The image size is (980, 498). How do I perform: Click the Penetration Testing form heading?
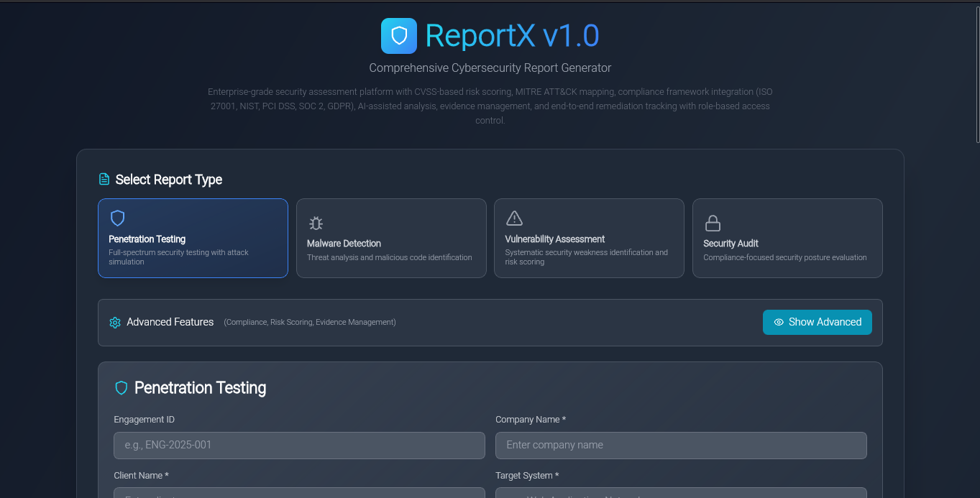tap(200, 388)
